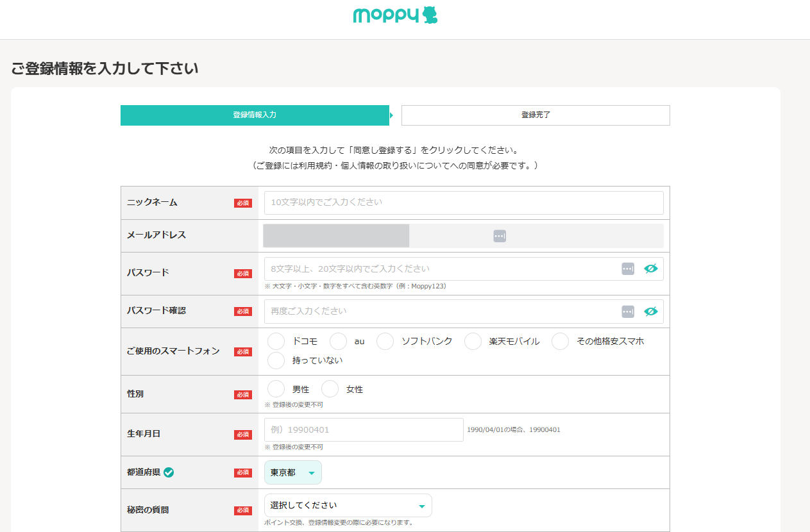
Task: Click password manager icon in パスワード確認 field
Action: click(x=628, y=312)
